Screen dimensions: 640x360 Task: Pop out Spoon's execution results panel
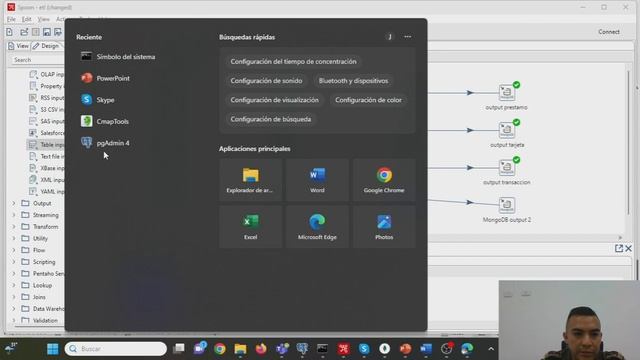pyautogui.click(x=619, y=248)
